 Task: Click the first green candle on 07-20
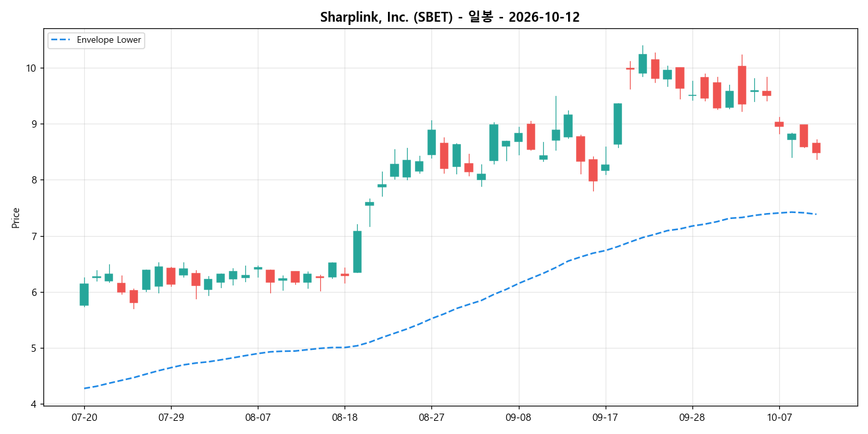point(84,295)
